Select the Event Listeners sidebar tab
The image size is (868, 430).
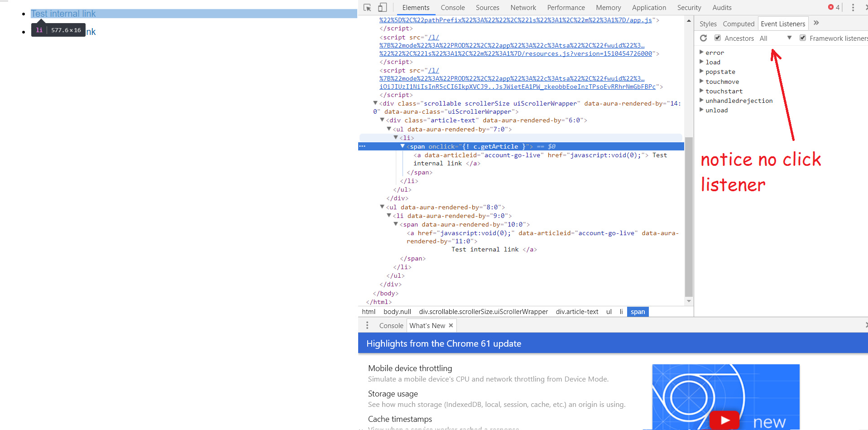coord(783,24)
